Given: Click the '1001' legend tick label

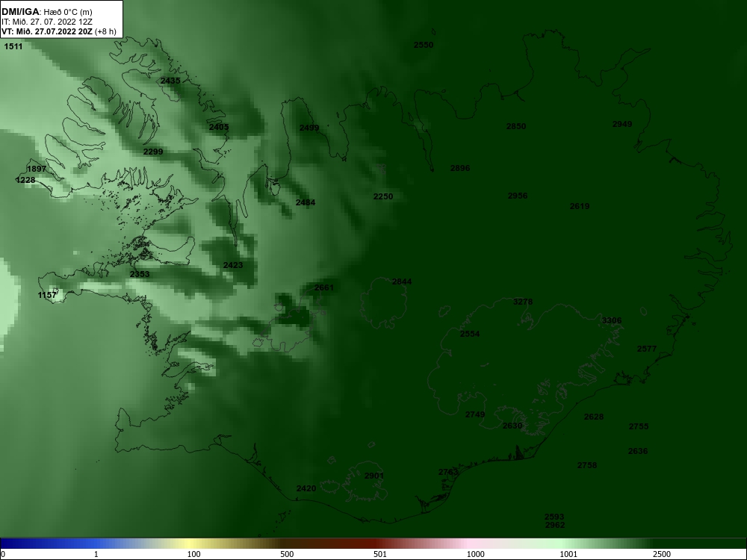Looking at the screenshot, I should coord(568,554).
